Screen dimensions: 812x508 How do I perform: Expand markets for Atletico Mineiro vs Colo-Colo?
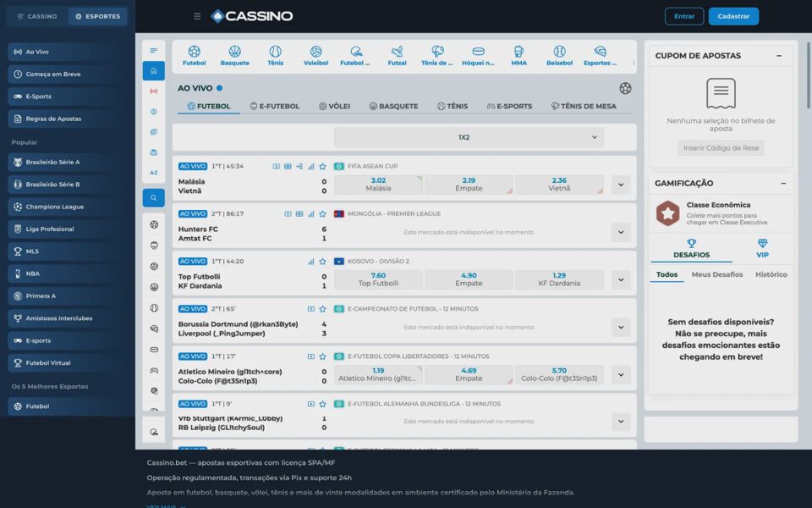point(621,375)
